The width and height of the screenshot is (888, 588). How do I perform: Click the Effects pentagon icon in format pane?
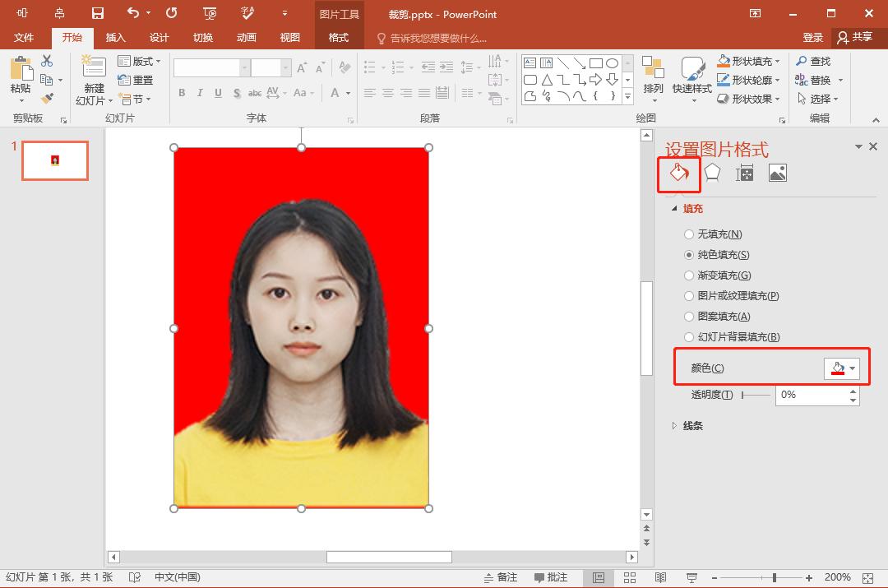pos(711,171)
